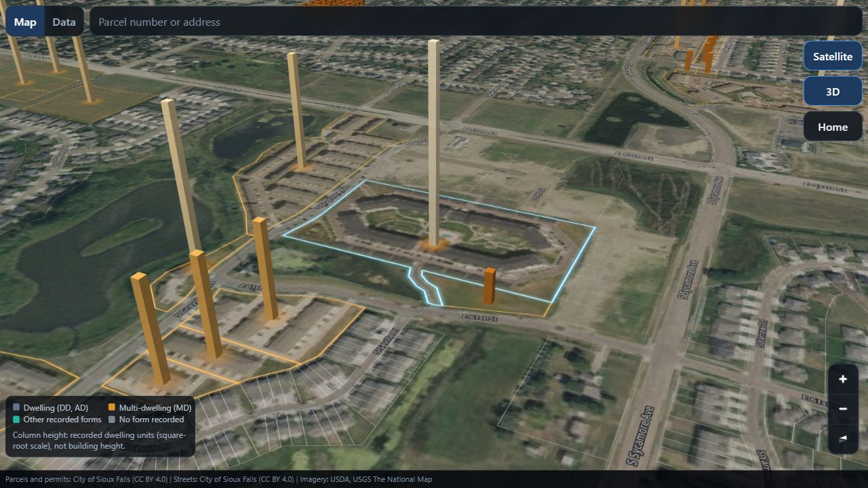Select the short dark-orange column in the blue-outlined parcel
868x488 pixels.
coord(490,285)
